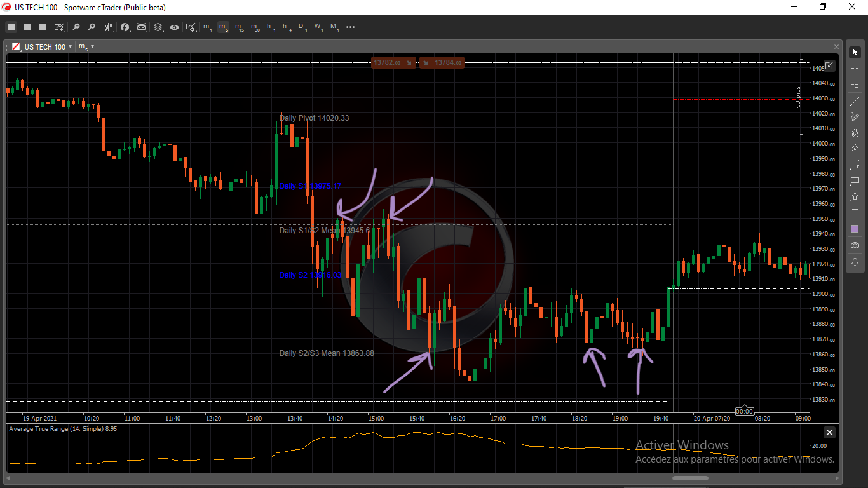Open the candlestick chart type menu
This screenshot has height=488, width=868.
click(x=109, y=27)
